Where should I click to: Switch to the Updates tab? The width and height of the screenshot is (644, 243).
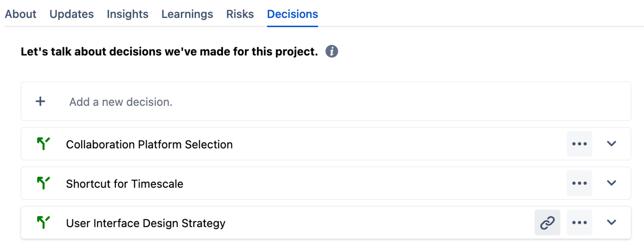(x=71, y=14)
